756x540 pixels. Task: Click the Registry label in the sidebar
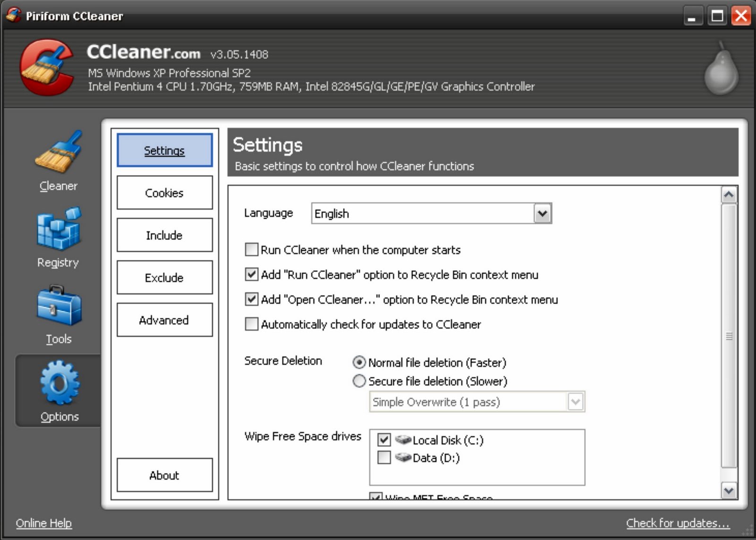58,263
